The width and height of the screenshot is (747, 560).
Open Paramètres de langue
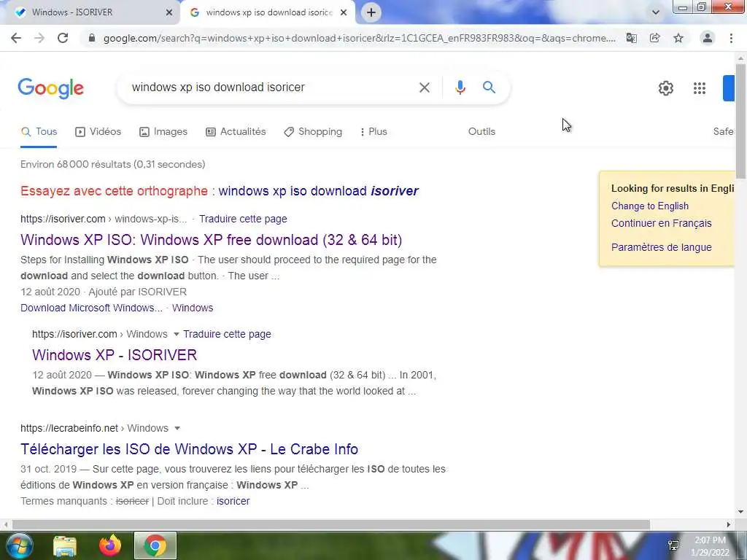[661, 248]
